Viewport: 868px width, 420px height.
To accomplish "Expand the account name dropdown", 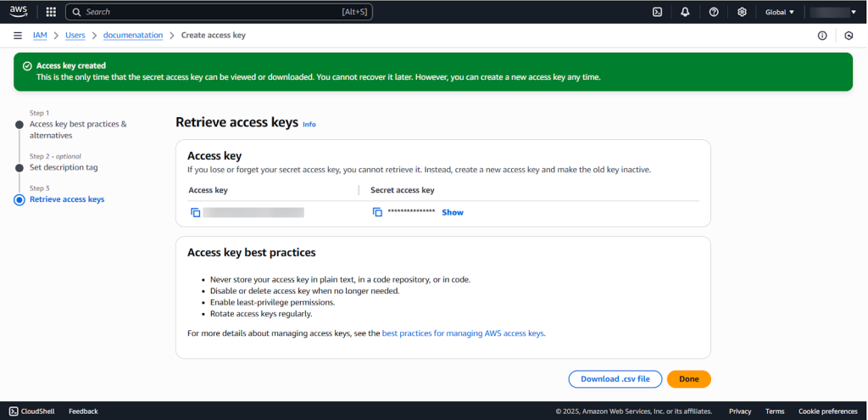I will [834, 12].
